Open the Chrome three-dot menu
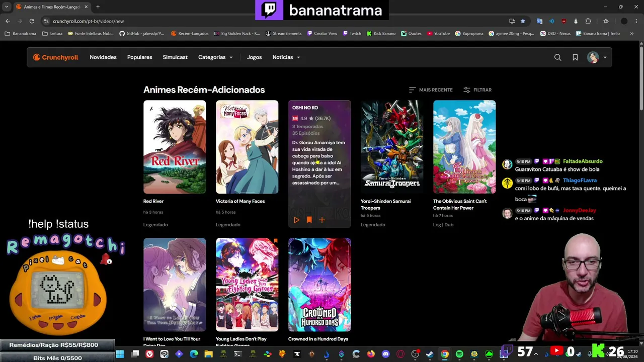The height and width of the screenshot is (362, 644). (636, 21)
